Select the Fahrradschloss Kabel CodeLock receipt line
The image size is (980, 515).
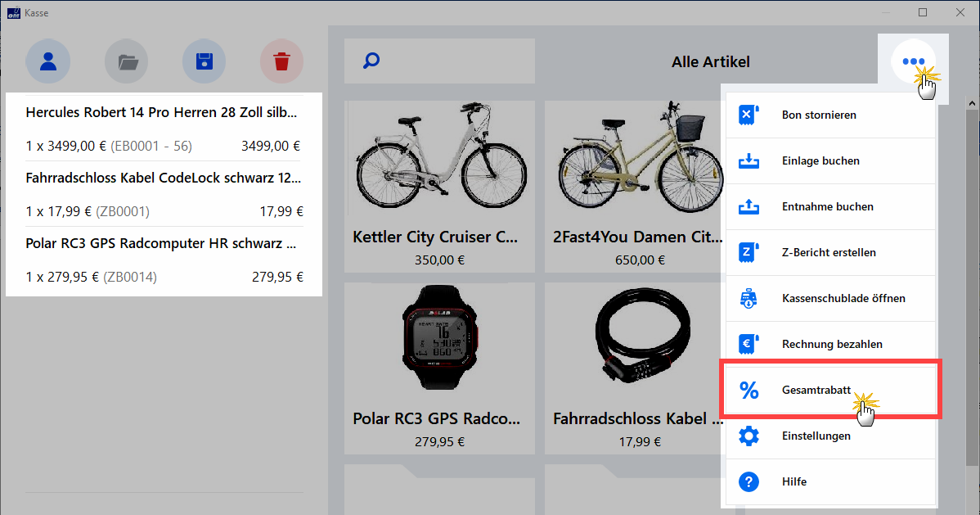pyautogui.click(x=163, y=195)
